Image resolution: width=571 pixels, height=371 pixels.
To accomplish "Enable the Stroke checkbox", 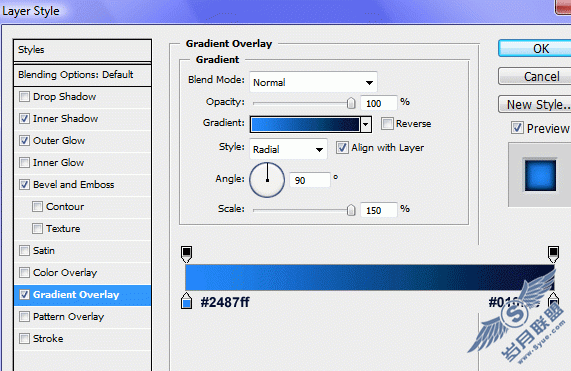I will tap(24, 339).
